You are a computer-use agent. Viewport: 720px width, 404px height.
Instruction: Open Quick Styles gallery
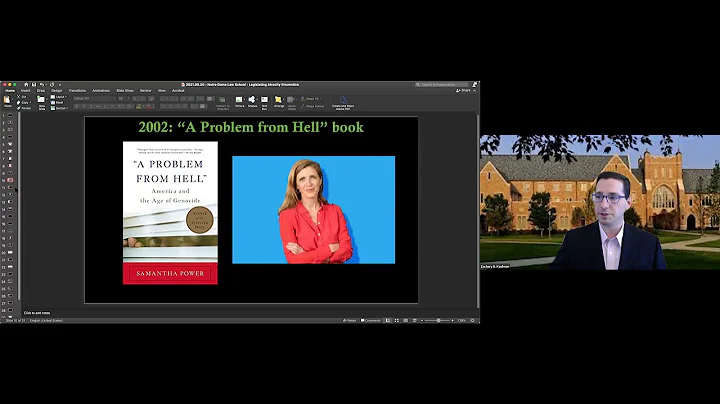tap(292, 103)
